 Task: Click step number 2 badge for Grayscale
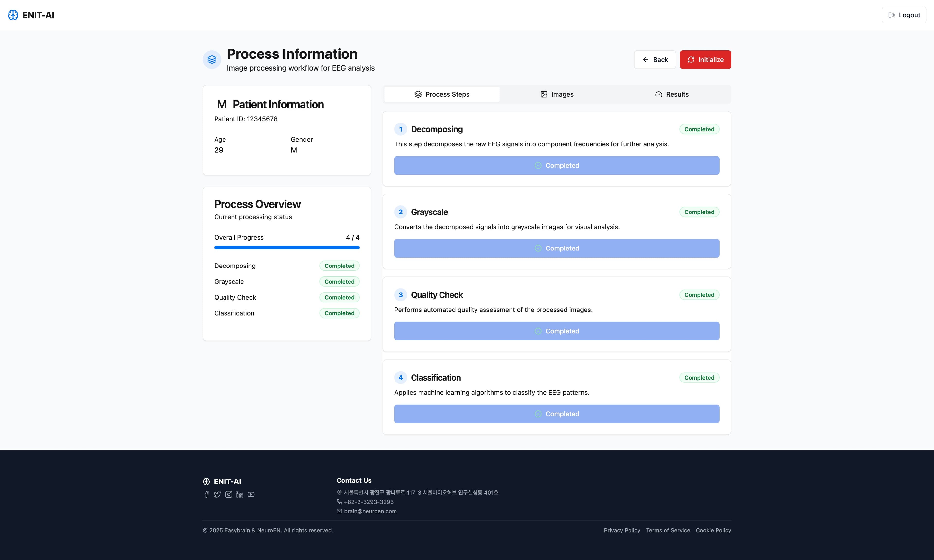pyautogui.click(x=400, y=212)
